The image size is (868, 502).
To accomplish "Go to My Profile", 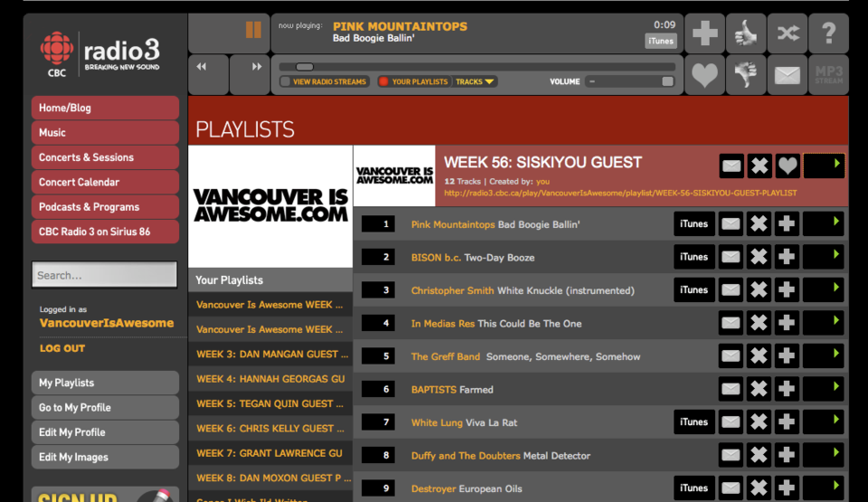I will pos(105,407).
